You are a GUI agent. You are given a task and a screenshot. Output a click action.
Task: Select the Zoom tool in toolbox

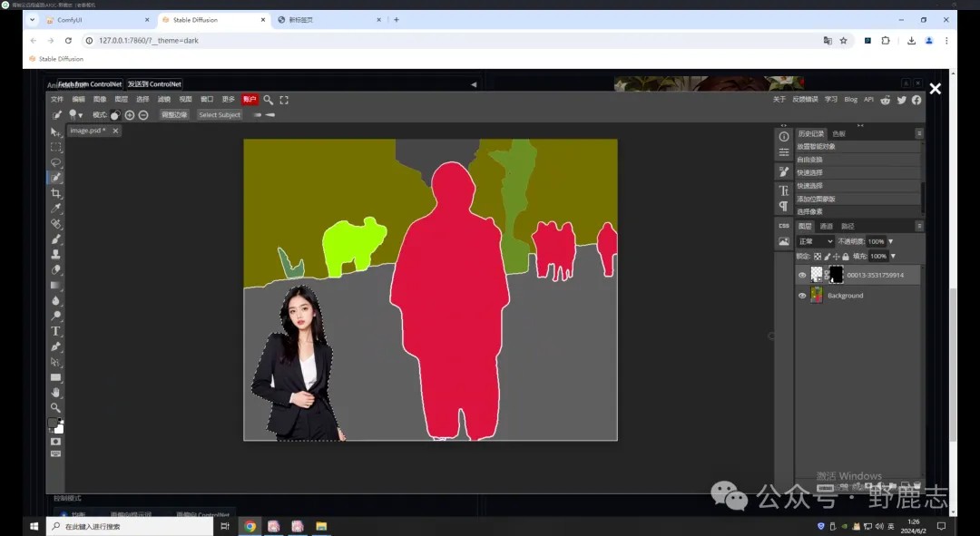(55, 407)
